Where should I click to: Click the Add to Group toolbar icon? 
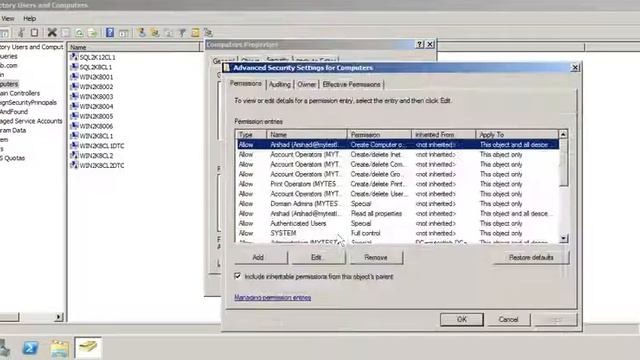[209, 33]
